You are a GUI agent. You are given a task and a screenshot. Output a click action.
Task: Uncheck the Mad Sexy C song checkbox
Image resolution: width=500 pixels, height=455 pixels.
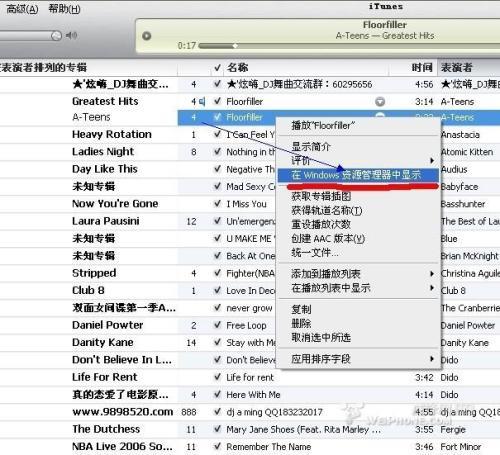tap(217, 186)
